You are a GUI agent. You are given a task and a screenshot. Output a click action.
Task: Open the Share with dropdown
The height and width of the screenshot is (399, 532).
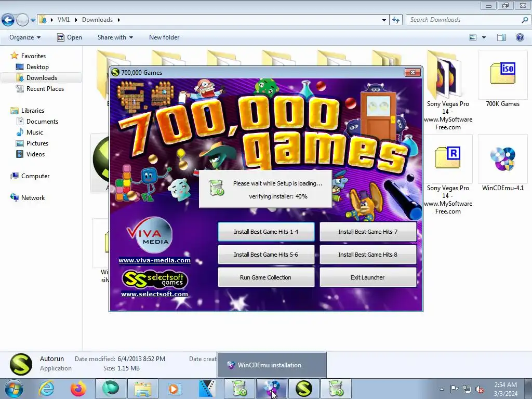pos(115,37)
